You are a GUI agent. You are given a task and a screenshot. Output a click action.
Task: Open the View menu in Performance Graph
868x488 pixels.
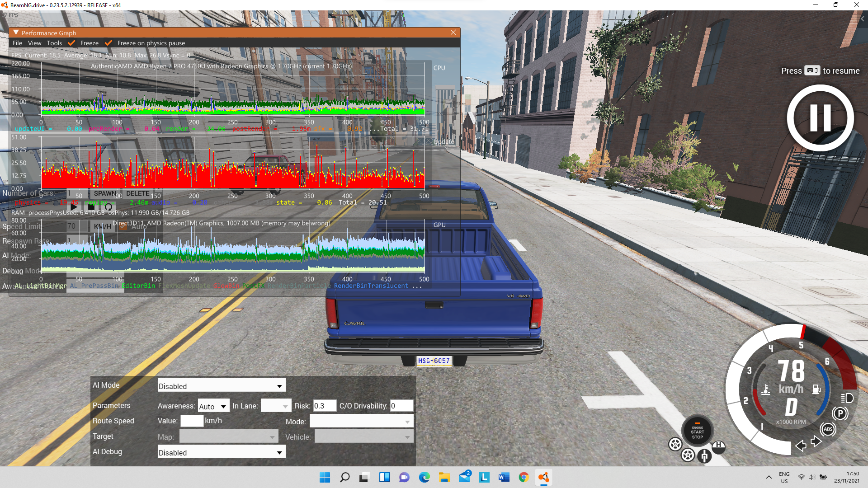click(x=34, y=43)
